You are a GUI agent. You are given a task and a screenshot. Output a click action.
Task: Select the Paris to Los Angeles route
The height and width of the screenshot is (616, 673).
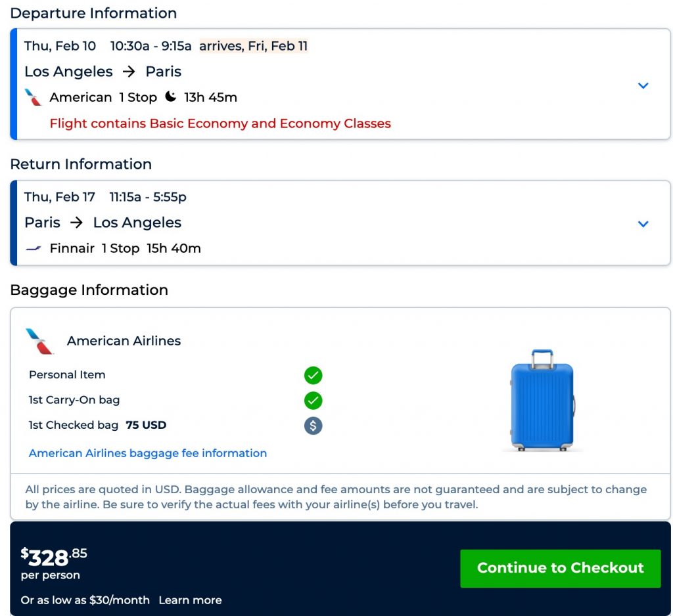[103, 223]
